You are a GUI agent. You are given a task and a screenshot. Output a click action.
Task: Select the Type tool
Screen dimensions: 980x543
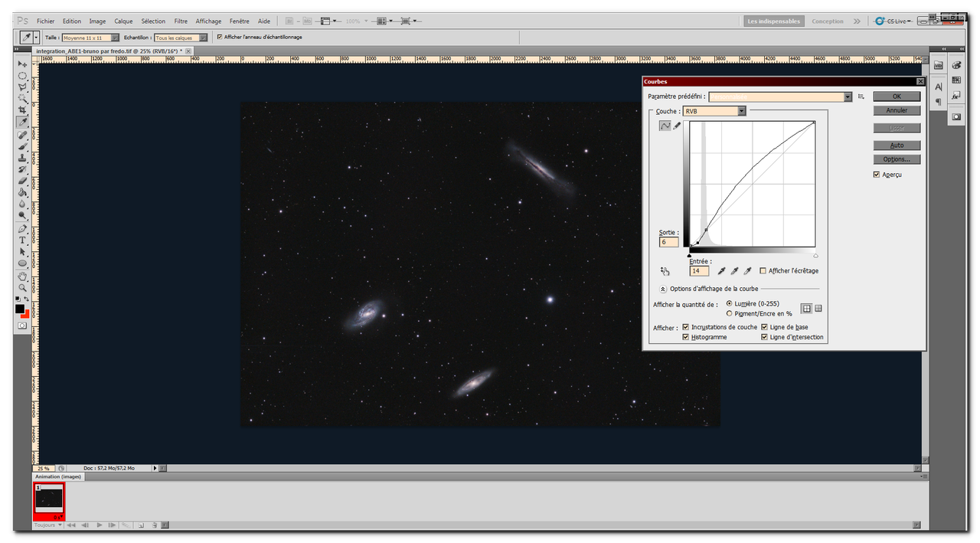pos(22,240)
